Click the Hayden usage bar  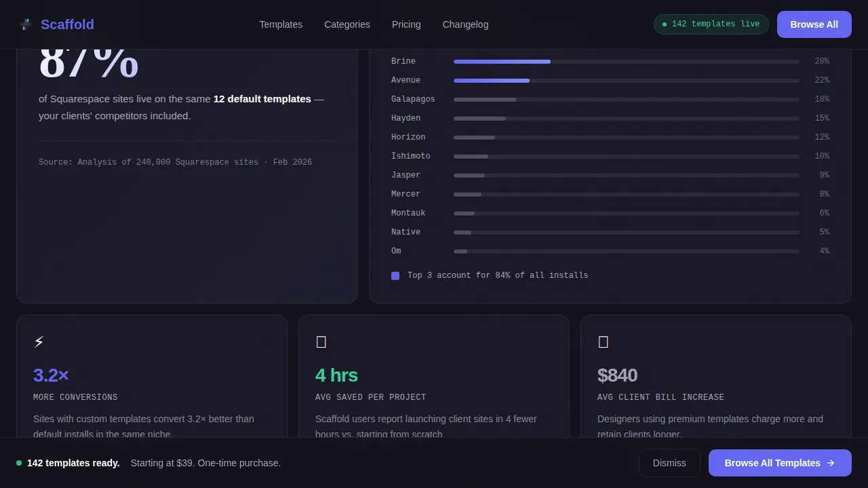[x=627, y=119]
